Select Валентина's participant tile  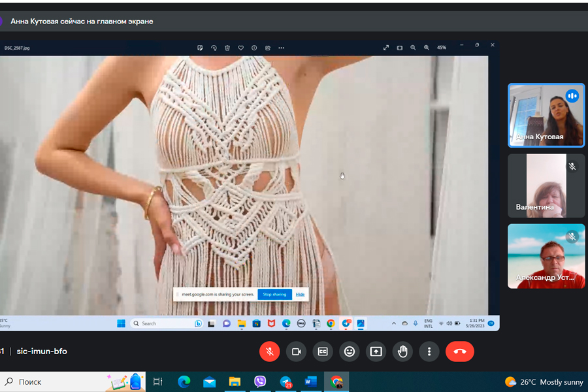coord(546,186)
